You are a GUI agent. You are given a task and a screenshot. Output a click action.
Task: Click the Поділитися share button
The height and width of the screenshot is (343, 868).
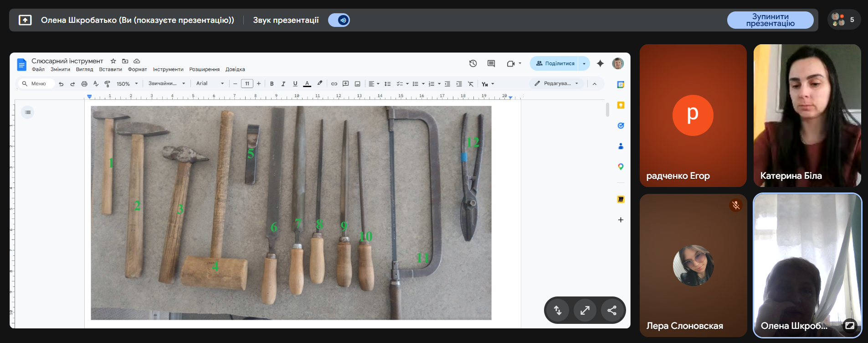pos(555,63)
